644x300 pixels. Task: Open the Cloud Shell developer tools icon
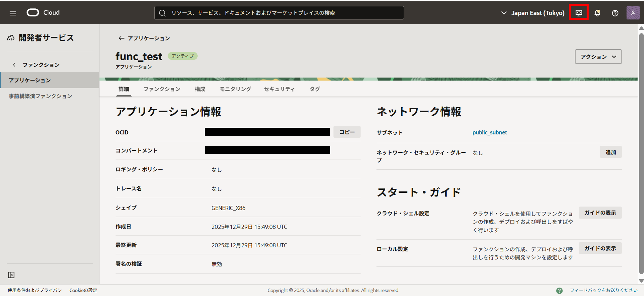579,13
